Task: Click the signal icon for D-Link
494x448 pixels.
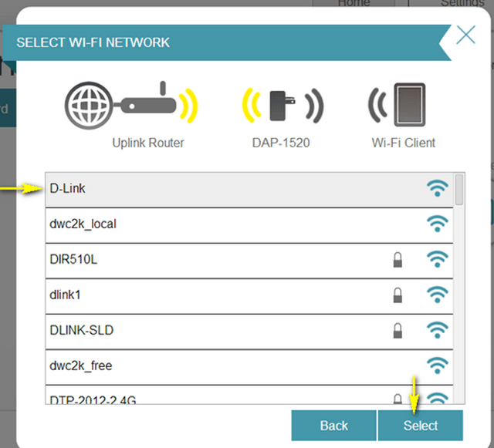Action: click(x=438, y=188)
